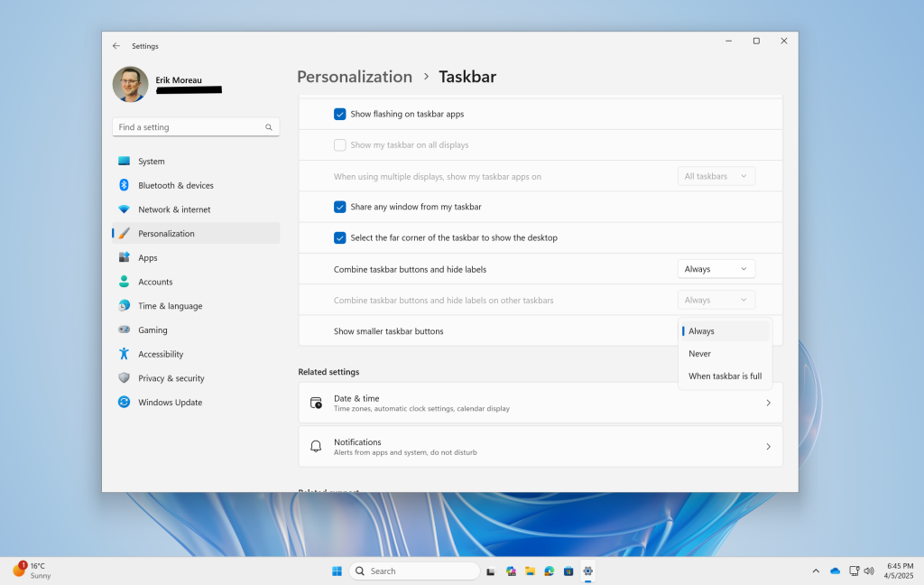Open Date & time related settings

(x=540, y=403)
